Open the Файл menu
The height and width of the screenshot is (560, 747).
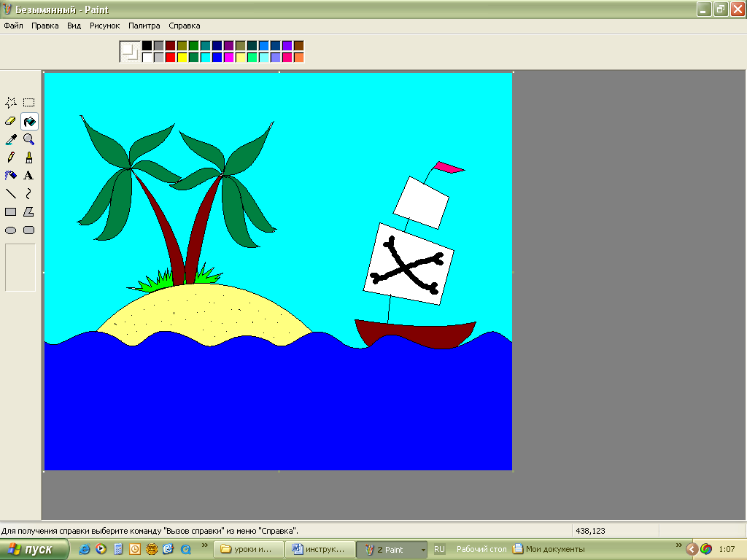(x=13, y=26)
